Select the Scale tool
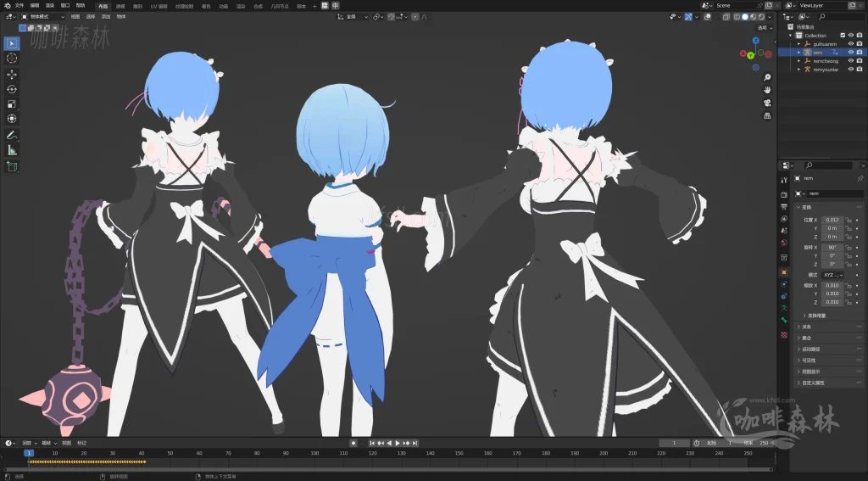The image size is (868, 481). click(12, 104)
